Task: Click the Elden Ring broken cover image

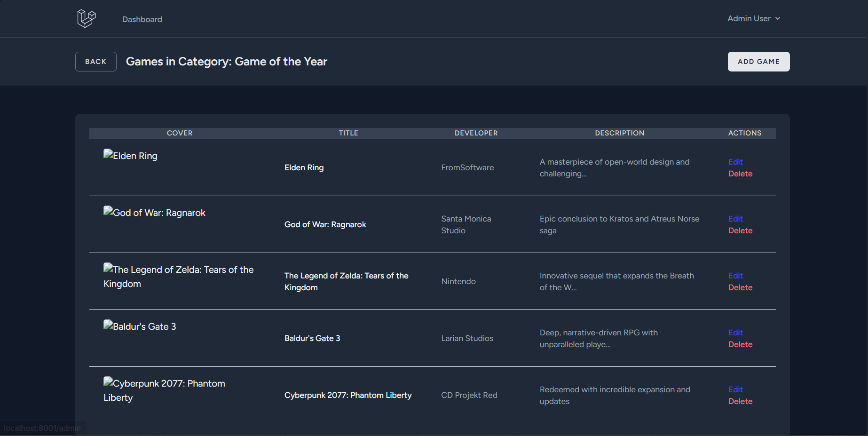Action: tap(131, 155)
